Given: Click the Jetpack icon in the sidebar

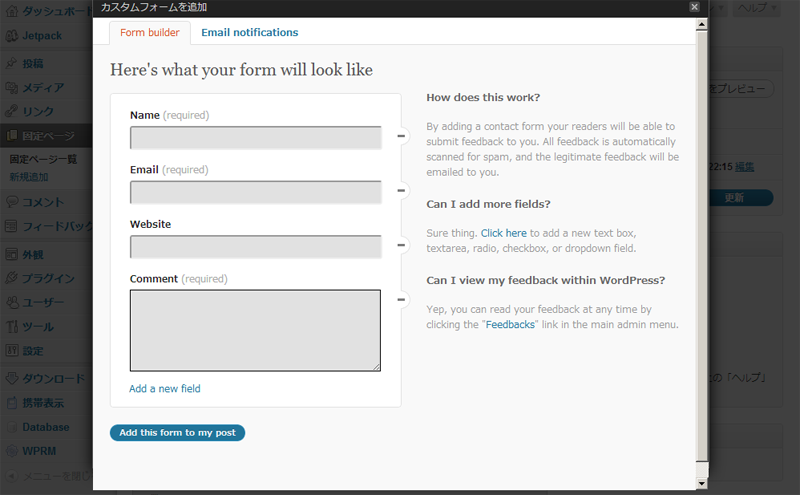Looking at the screenshot, I should [x=11, y=36].
